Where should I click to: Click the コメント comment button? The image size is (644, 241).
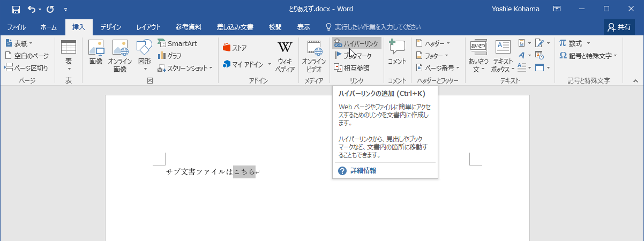point(397,54)
